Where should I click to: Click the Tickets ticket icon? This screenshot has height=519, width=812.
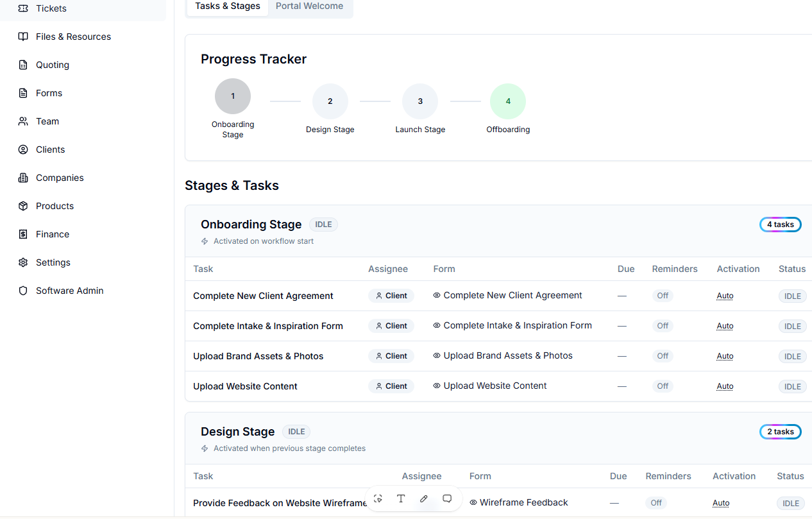pyautogui.click(x=23, y=8)
